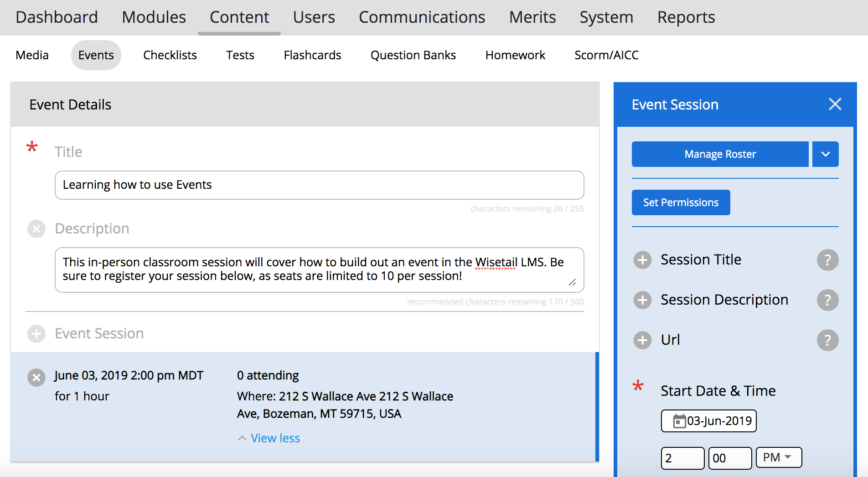Open the Merits menu
Image resolution: width=868 pixels, height=477 pixels.
(532, 17)
